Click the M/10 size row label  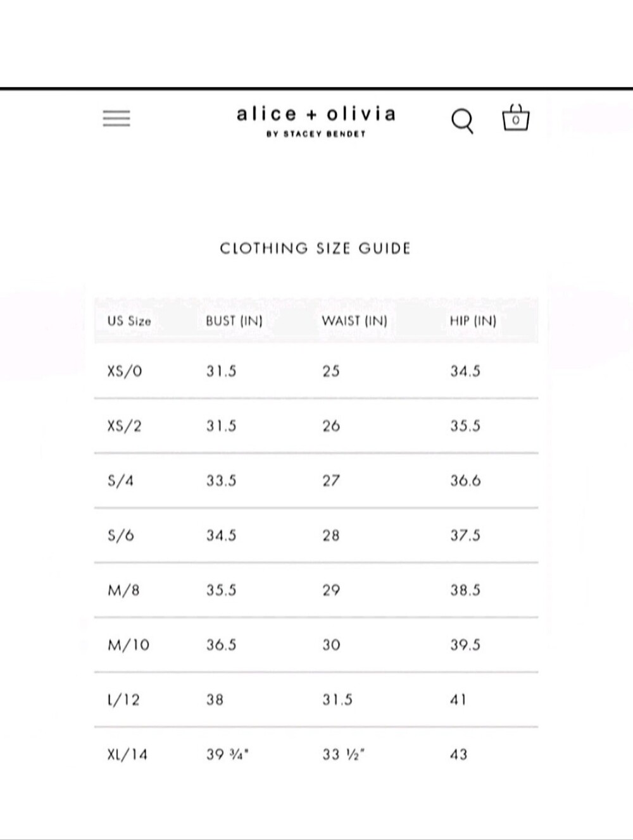click(x=128, y=645)
